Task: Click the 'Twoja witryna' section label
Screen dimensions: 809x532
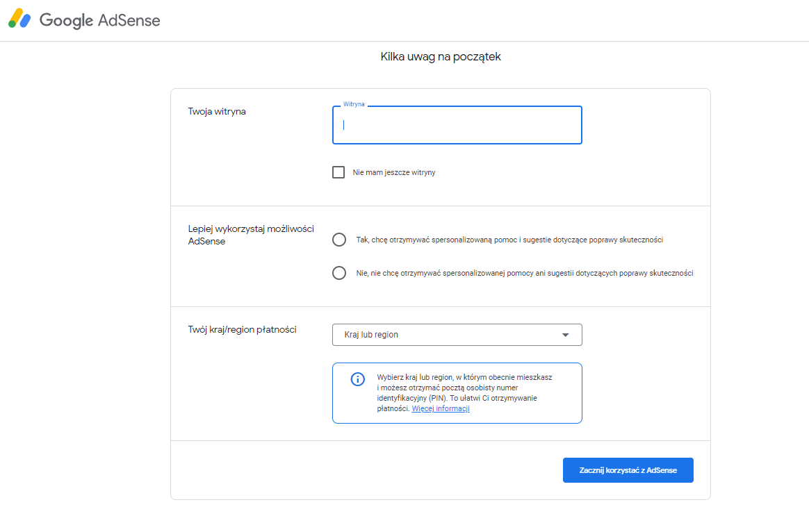Action: pos(217,111)
